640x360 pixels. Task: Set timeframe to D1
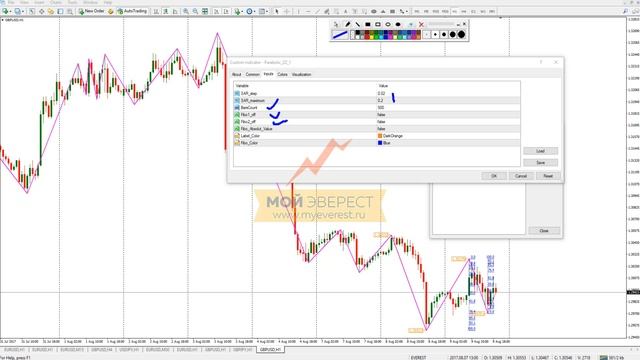tap(473, 11)
